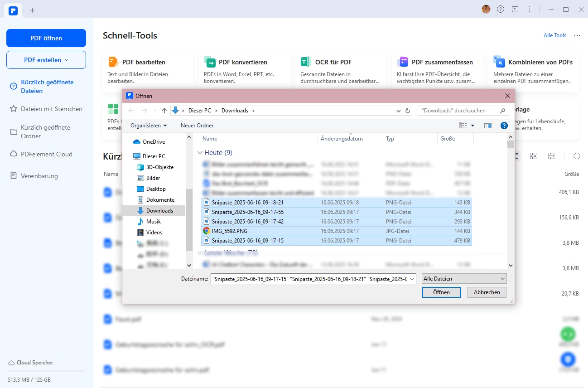Open more options next to Alle Tools
Screen dimensions: 588x388
(x=577, y=35)
